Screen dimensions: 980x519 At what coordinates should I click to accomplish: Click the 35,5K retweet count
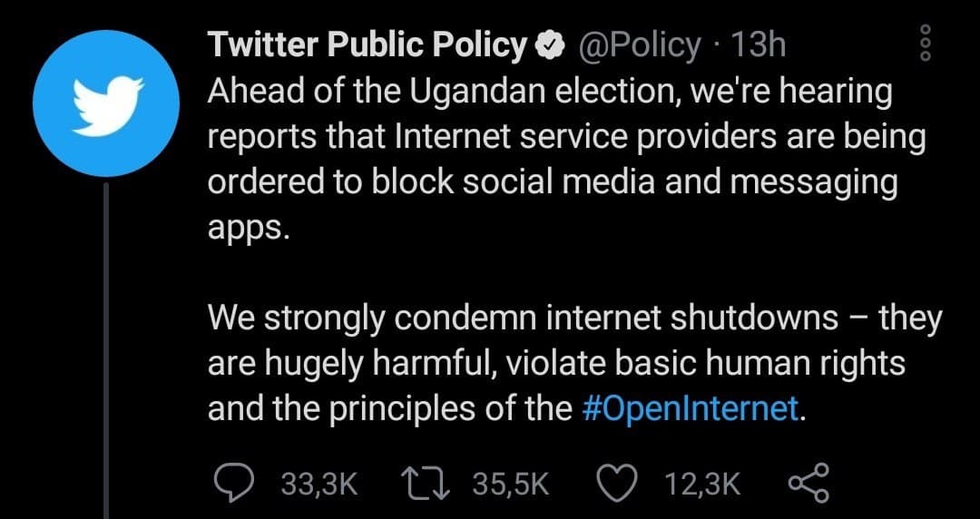pyautogui.click(x=512, y=485)
